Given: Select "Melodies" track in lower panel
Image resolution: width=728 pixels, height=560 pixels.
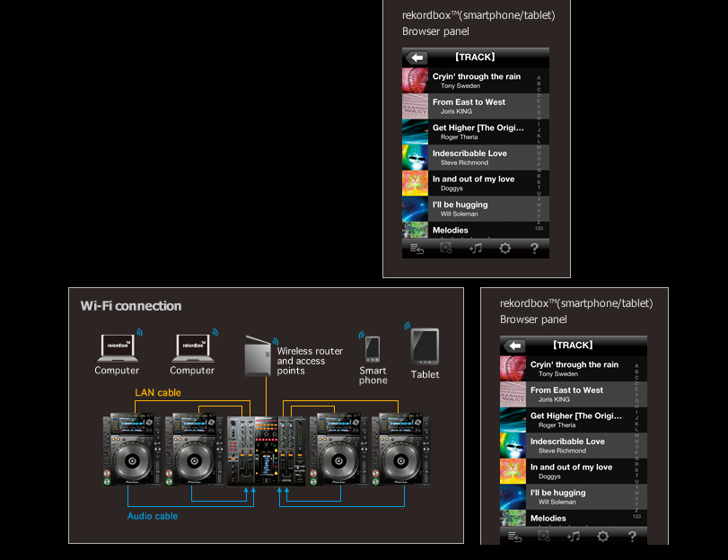Looking at the screenshot, I should pos(574,518).
